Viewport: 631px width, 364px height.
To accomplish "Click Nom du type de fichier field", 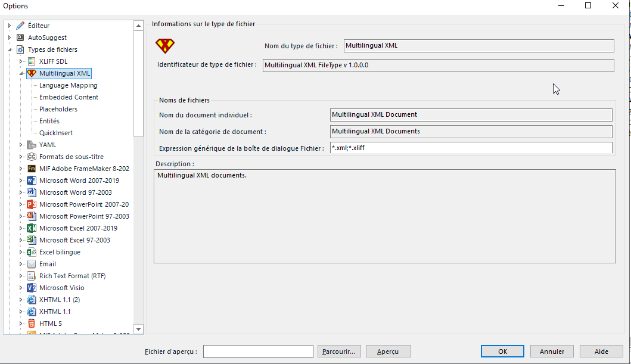I will [x=479, y=46].
